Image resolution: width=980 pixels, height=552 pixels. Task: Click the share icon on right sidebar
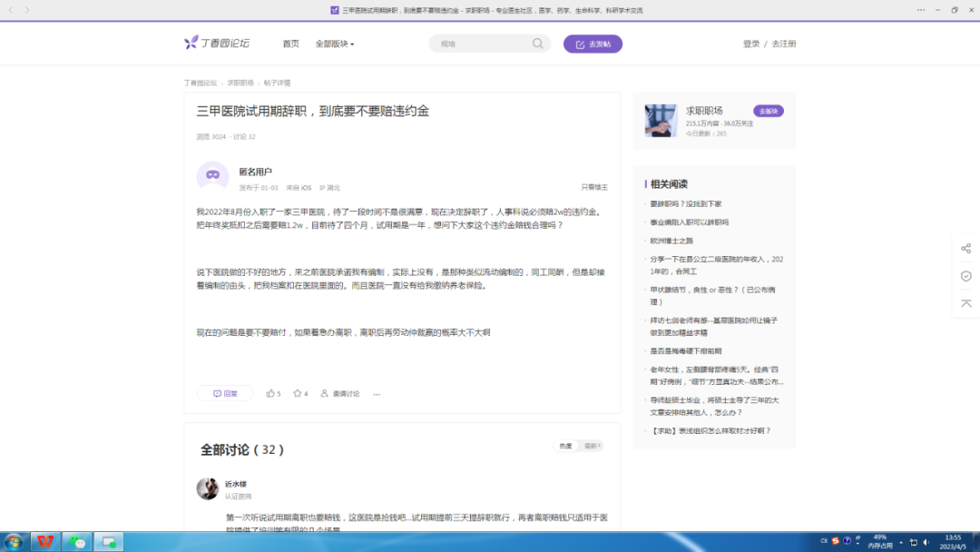(965, 249)
